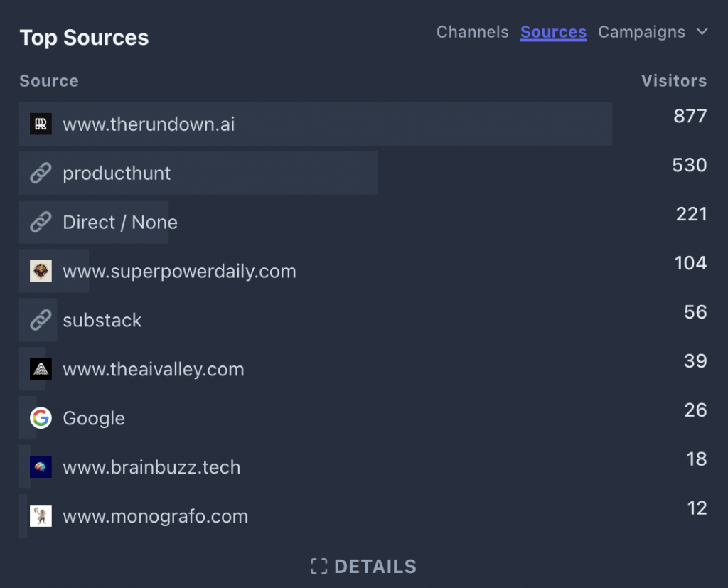
Task: Click the Google logo icon
Action: click(41, 418)
